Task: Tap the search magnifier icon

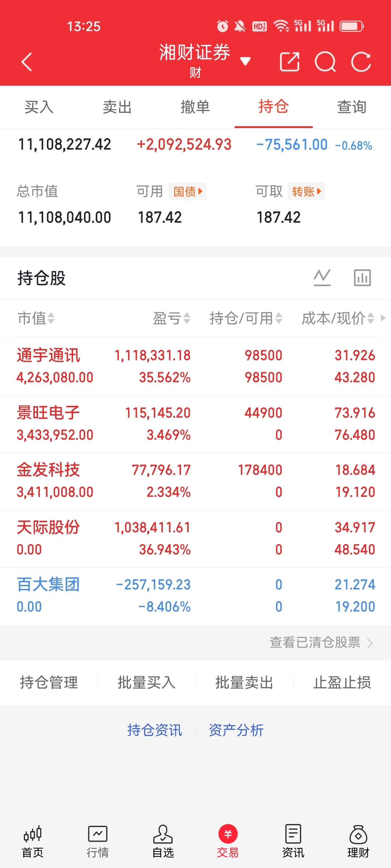Action: click(x=325, y=62)
